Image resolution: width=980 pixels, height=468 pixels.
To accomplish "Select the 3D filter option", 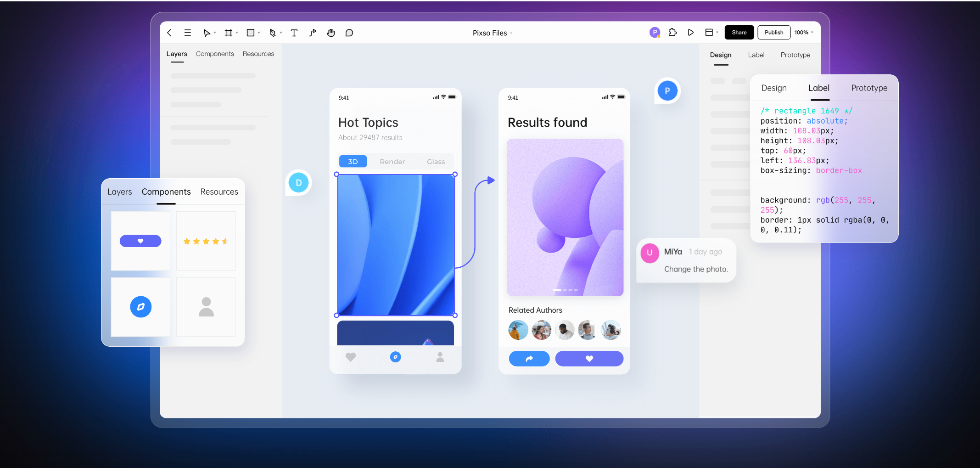I will (353, 161).
